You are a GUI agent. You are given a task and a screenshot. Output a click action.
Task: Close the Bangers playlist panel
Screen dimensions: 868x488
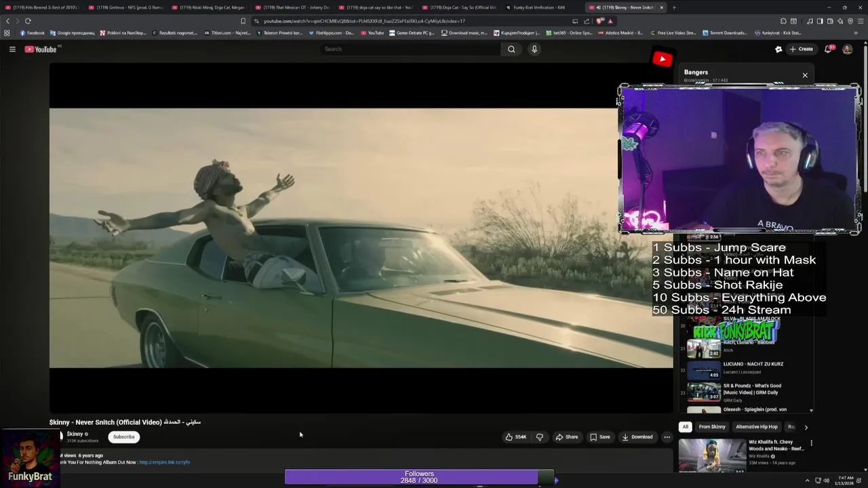(x=805, y=75)
